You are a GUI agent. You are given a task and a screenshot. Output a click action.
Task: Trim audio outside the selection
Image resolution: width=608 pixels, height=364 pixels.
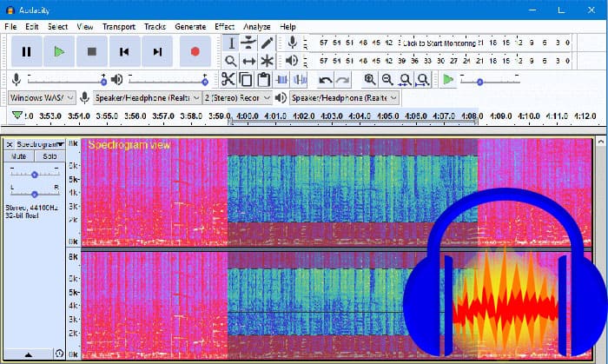tap(282, 79)
